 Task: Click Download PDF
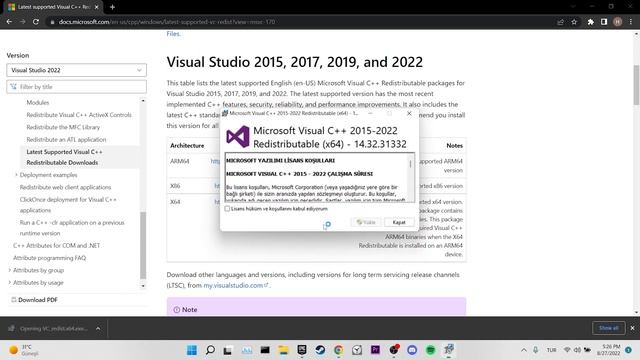[x=34, y=300]
